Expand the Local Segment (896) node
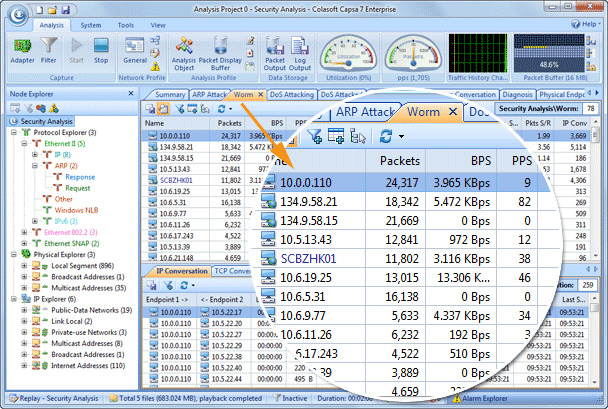This screenshot has width=608, height=409. pos(24,266)
